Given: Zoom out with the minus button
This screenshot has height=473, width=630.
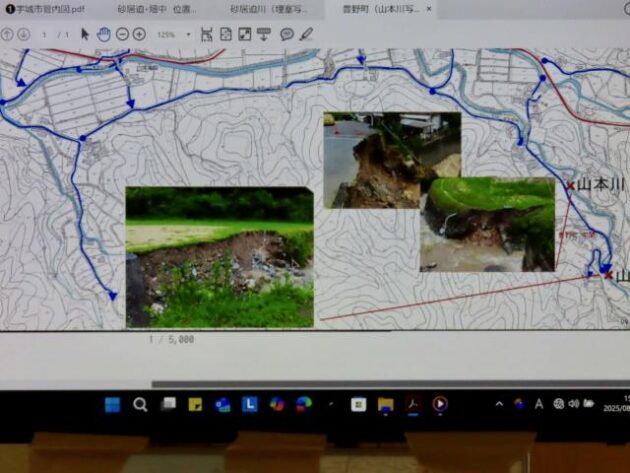Looking at the screenshot, I should click(x=122, y=34).
